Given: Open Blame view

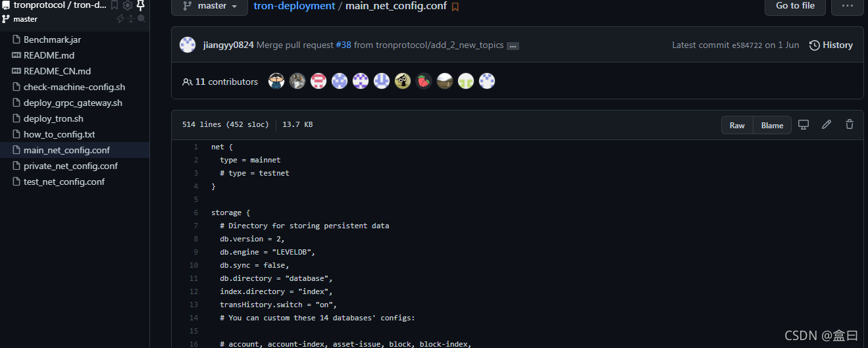Looking at the screenshot, I should 772,125.
